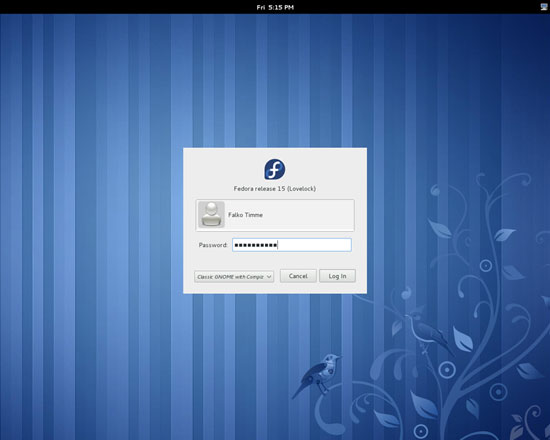
Task: Click the masked password dots
Action: (256, 245)
